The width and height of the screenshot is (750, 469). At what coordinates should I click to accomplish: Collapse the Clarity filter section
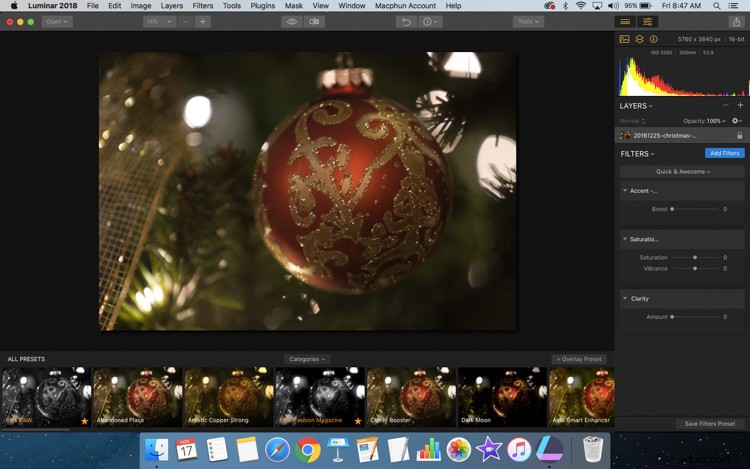[625, 298]
